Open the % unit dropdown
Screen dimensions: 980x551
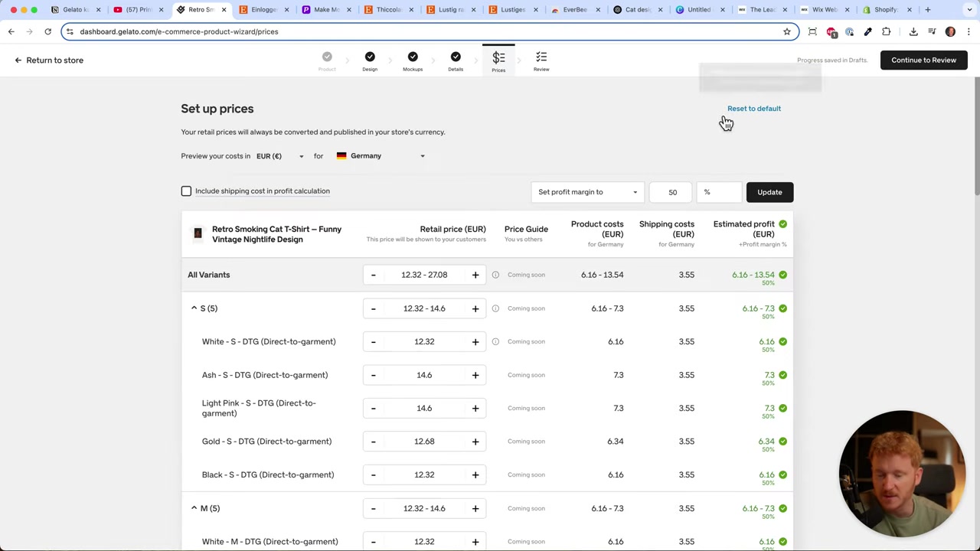[x=717, y=192]
